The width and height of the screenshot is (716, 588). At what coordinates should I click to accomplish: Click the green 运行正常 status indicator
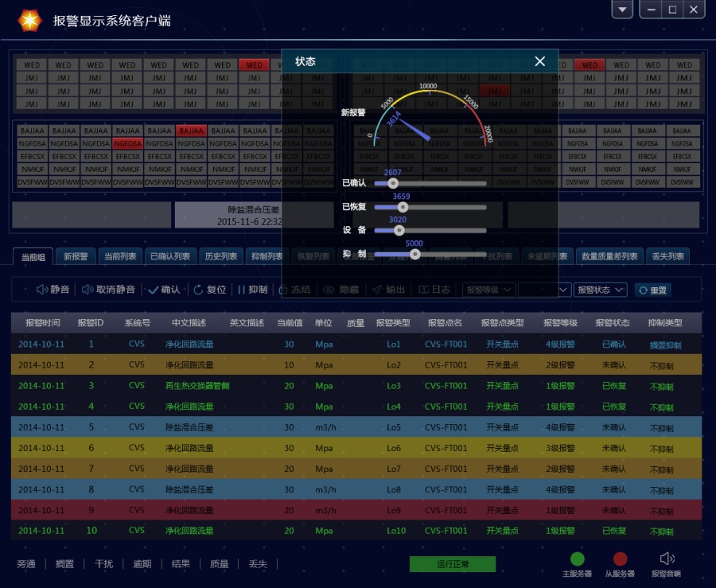click(x=453, y=564)
